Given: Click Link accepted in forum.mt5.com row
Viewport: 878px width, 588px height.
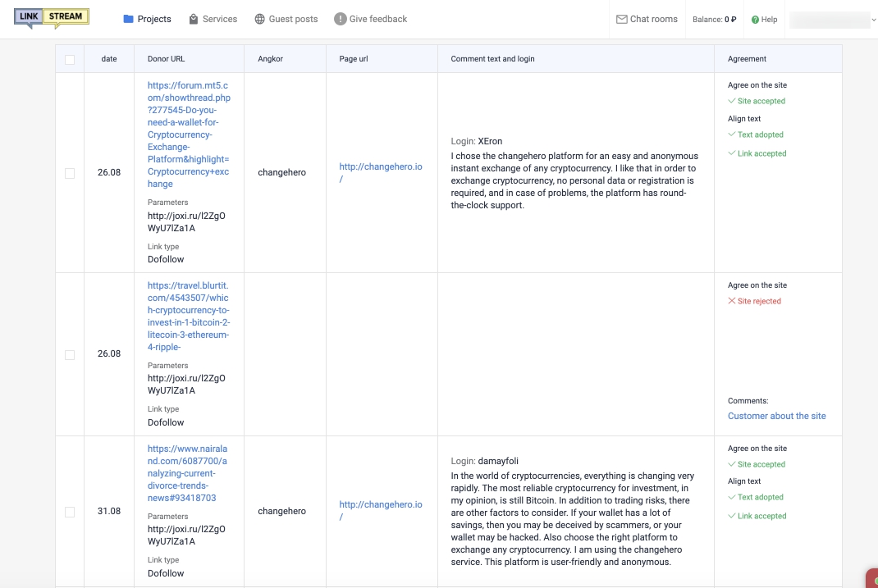Looking at the screenshot, I should 757,153.
